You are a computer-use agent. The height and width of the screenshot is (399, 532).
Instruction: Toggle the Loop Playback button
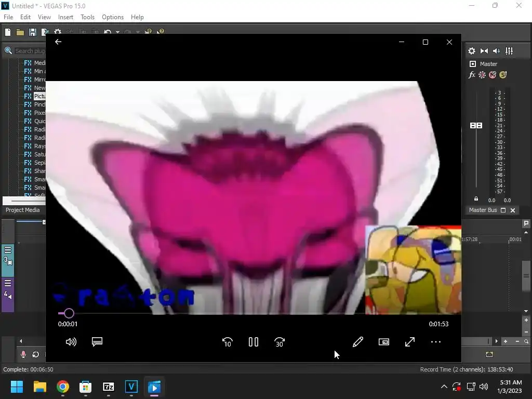36,354
